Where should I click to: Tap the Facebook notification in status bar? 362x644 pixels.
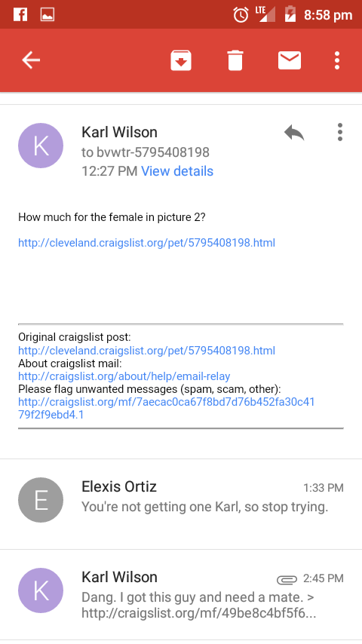coord(20,14)
